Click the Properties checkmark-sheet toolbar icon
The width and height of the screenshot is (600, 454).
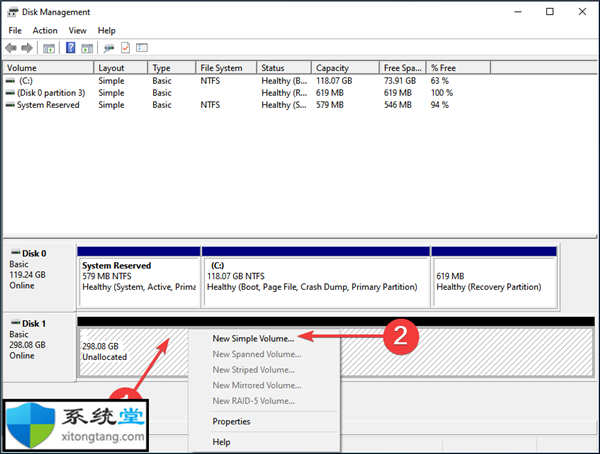(x=126, y=48)
